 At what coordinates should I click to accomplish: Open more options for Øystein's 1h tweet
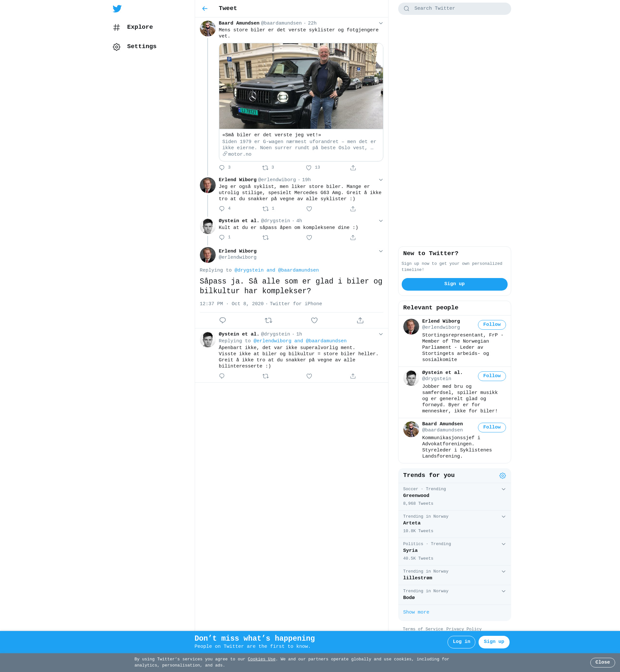[381, 334]
